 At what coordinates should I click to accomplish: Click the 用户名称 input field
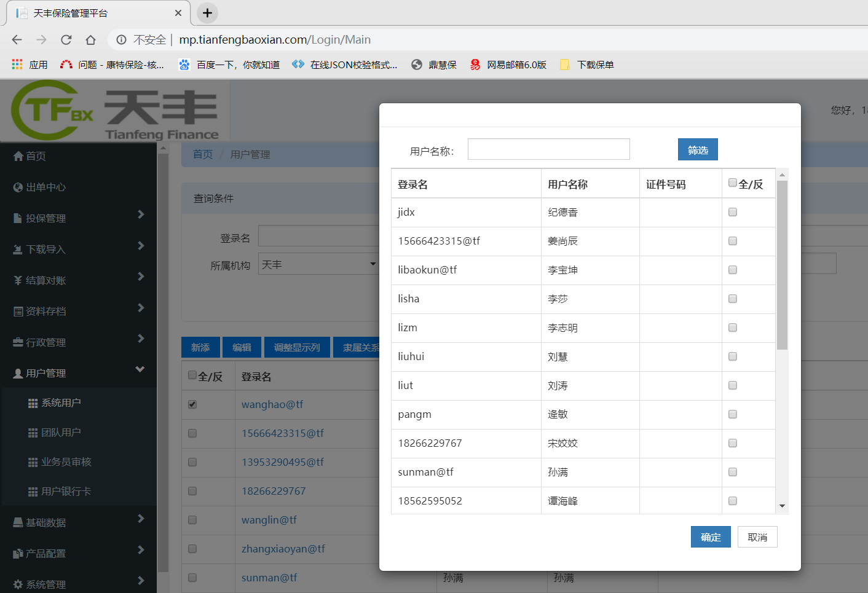click(x=548, y=149)
